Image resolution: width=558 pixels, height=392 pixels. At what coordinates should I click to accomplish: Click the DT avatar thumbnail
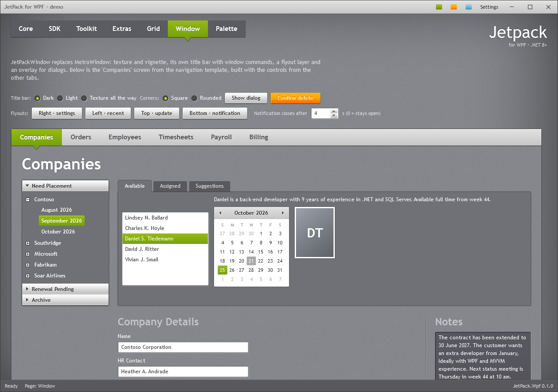(x=315, y=233)
